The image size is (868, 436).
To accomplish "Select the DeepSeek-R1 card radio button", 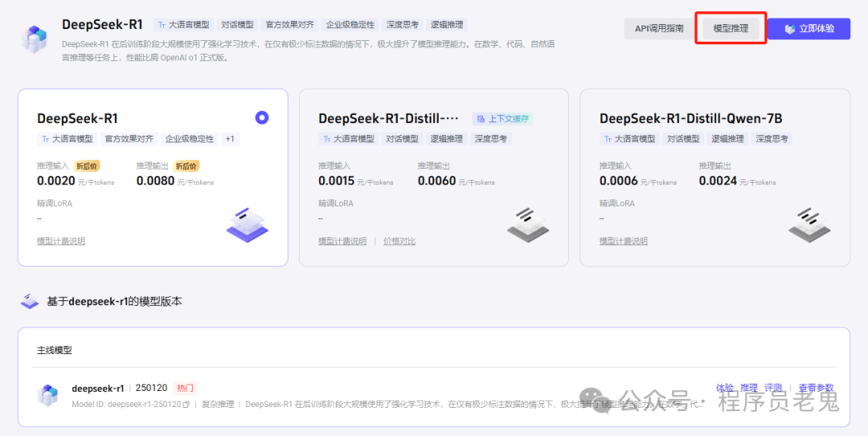I will [x=262, y=117].
